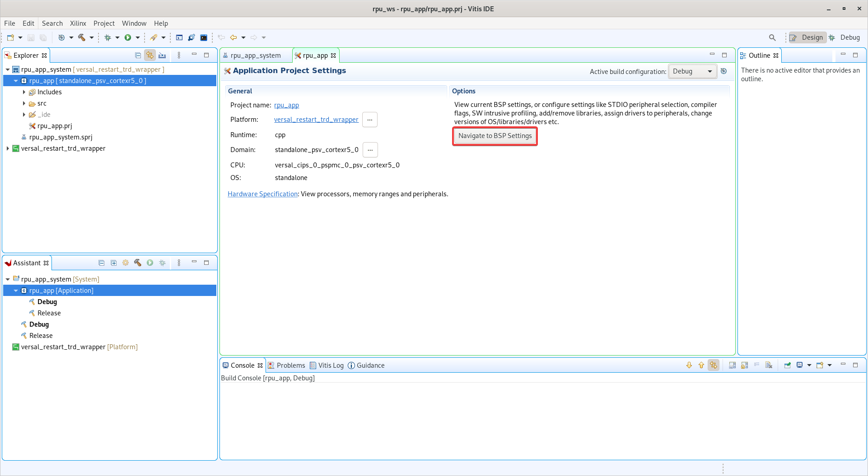Click rpu_app project name link

[286, 105]
